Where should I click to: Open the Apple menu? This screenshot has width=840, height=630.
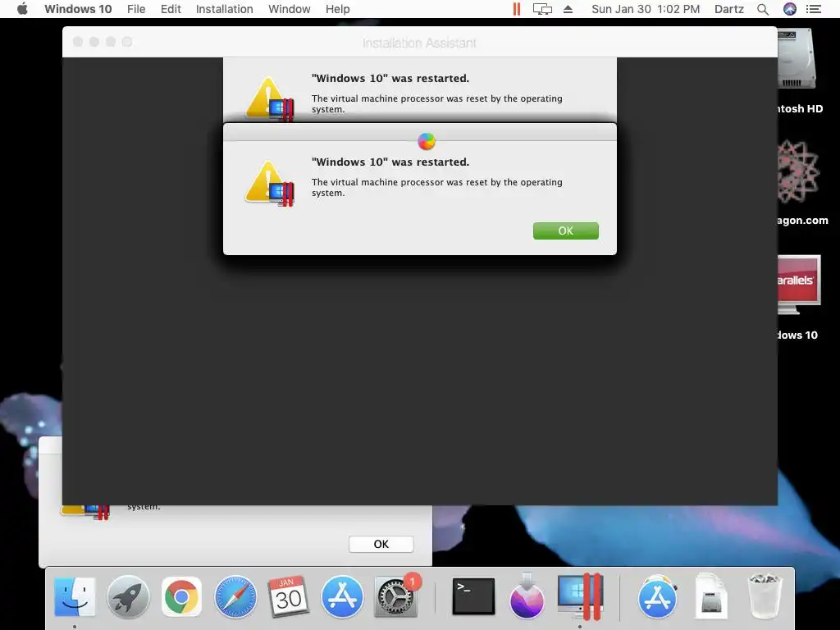[x=22, y=9]
